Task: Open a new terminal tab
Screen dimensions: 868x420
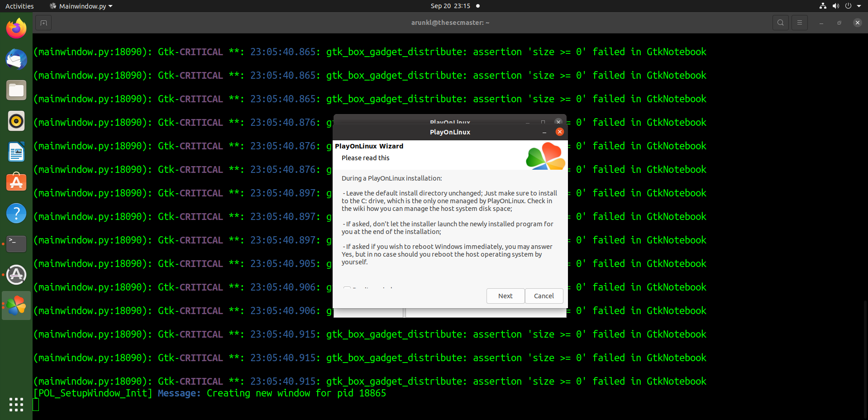Action: click(x=43, y=23)
